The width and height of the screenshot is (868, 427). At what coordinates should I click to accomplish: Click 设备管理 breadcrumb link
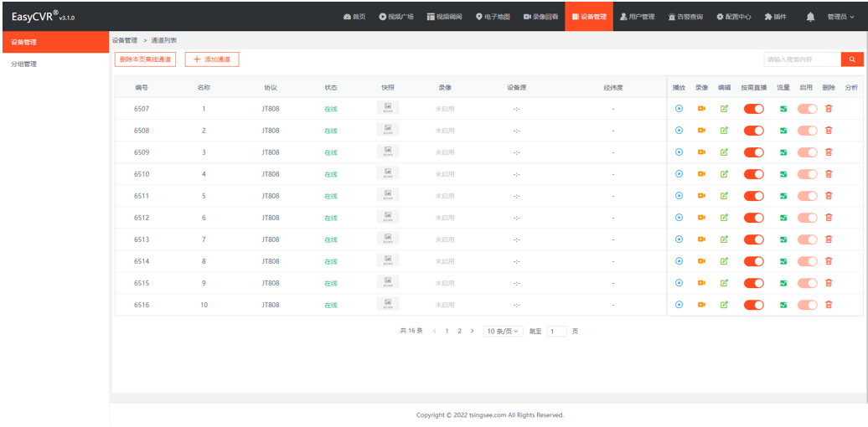[x=125, y=40]
